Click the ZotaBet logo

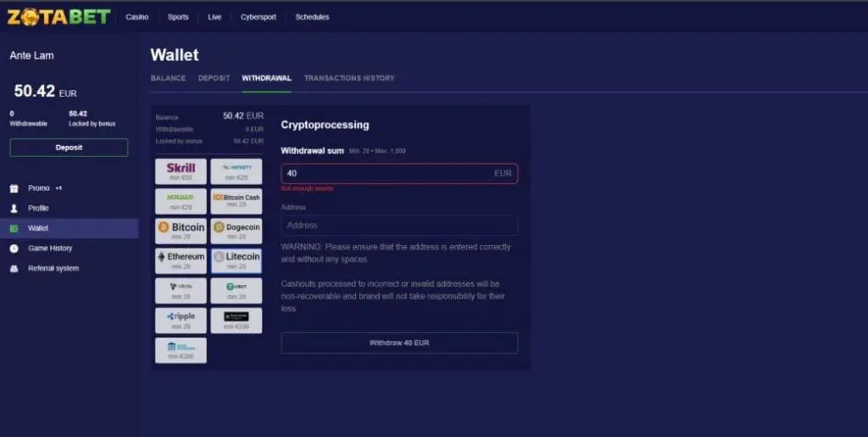point(59,16)
